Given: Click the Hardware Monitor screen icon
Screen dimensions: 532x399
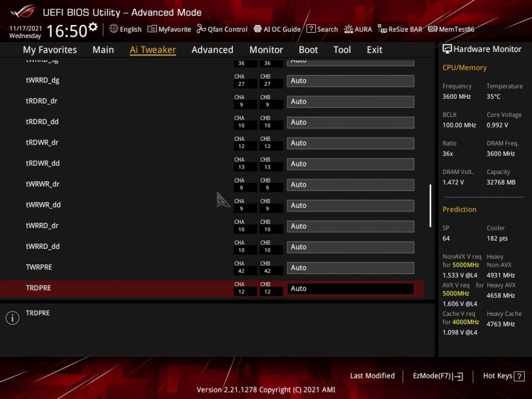Looking at the screenshot, I should point(447,49).
